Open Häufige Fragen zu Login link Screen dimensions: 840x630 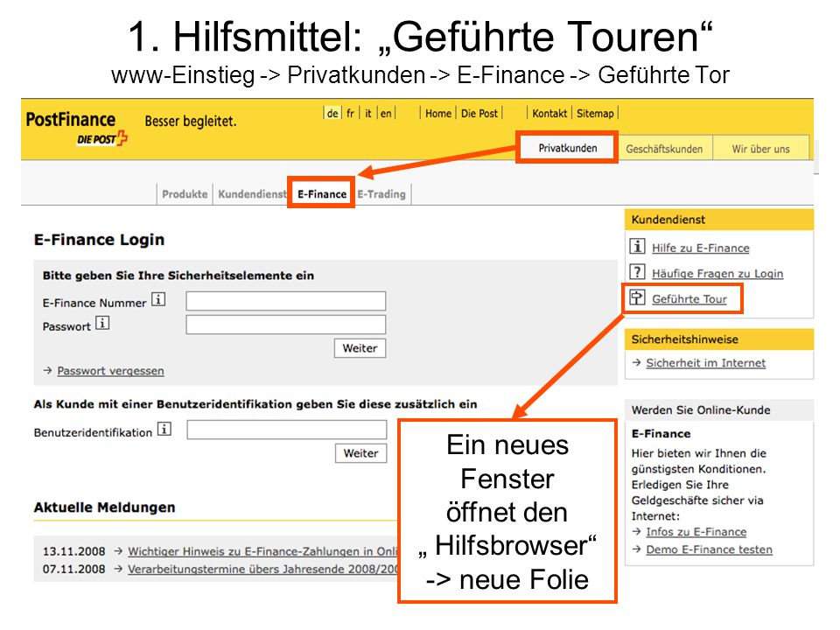(x=717, y=273)
